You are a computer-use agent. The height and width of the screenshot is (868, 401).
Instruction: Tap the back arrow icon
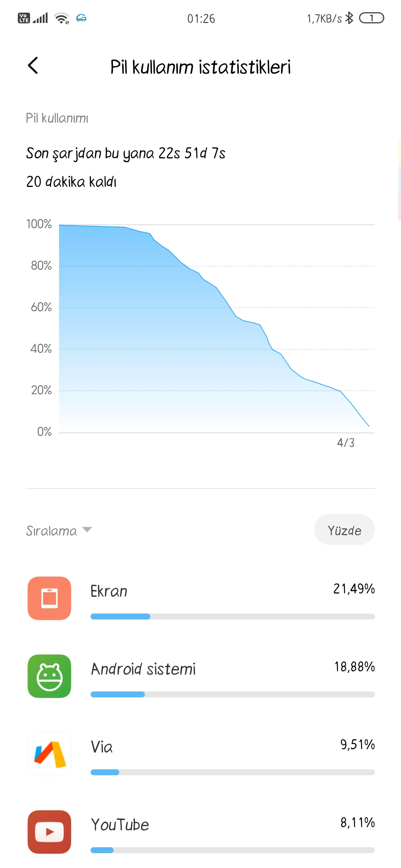click(x=33, y=66)
